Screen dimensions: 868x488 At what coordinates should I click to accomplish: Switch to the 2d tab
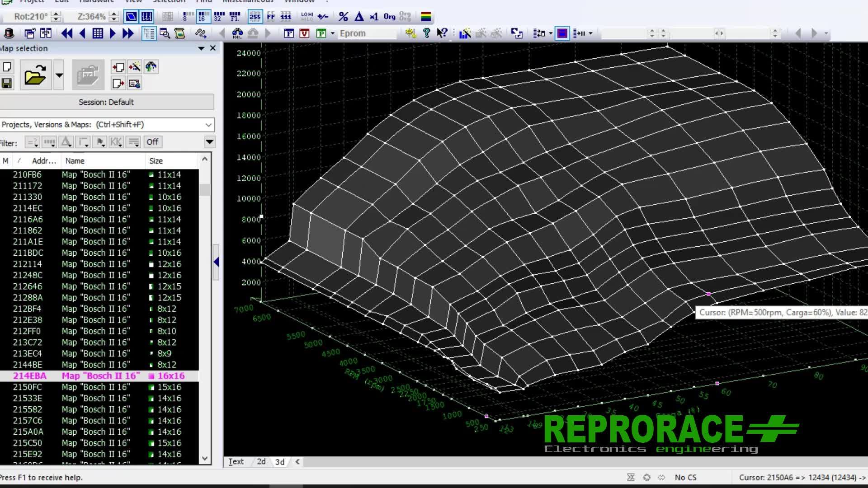[x=261, y=461]
